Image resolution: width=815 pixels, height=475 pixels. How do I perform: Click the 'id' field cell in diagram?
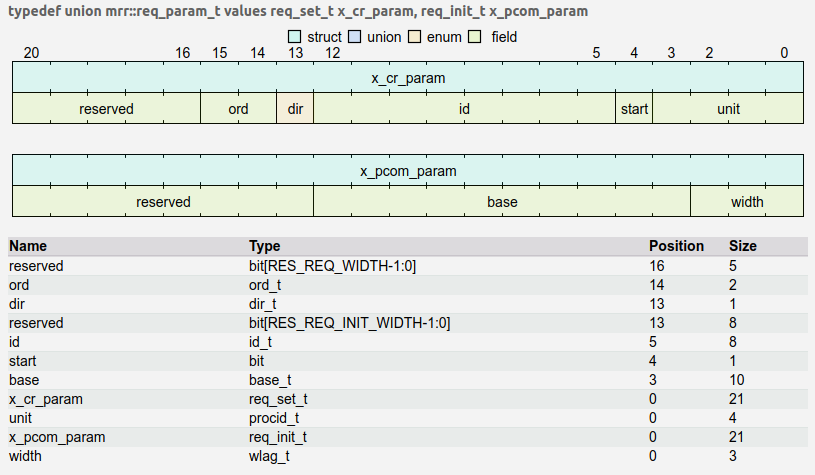[464, 108]
